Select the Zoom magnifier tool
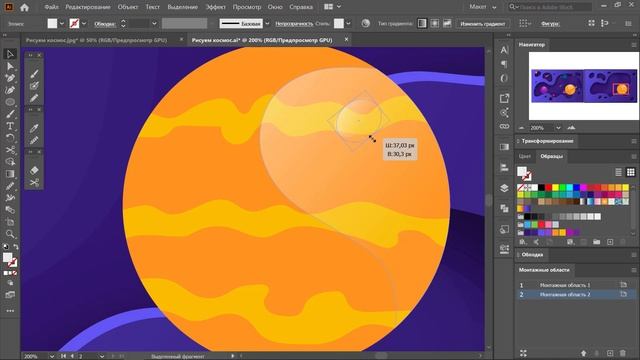Viewport: 640px width, 360px height. (x=10, y=234)
